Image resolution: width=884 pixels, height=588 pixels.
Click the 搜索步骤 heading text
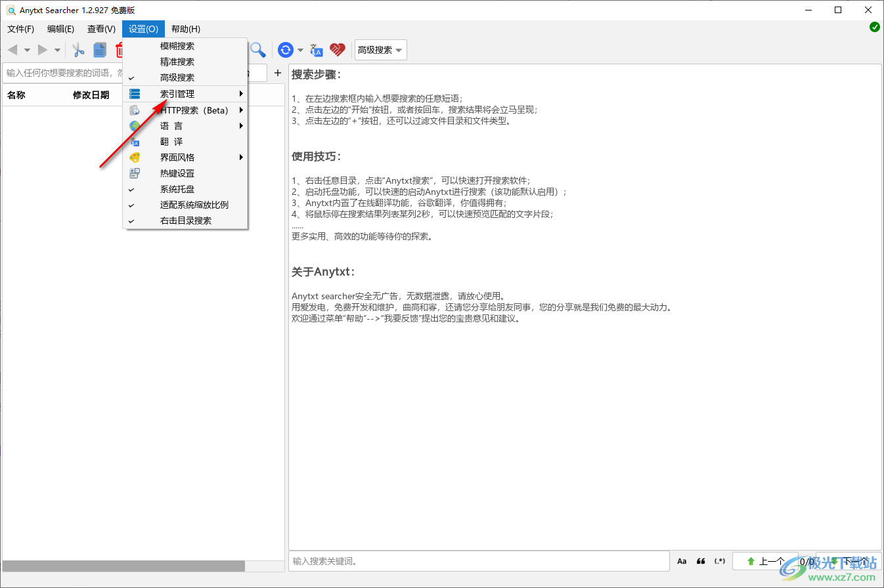tap(316, 74)
